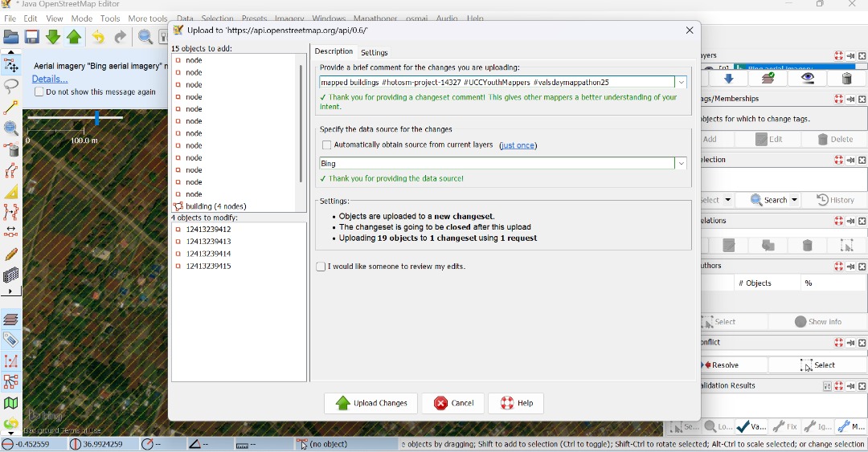Check 'I would like someone to review my edits'
The image size is (868, 452).
[x=321, y=267]
